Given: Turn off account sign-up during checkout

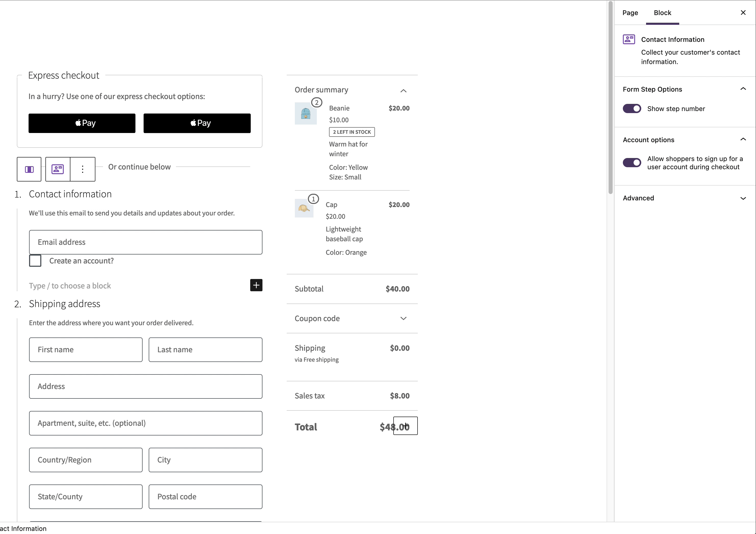Looking at the screenshot, I should click(x=632, y=162).
